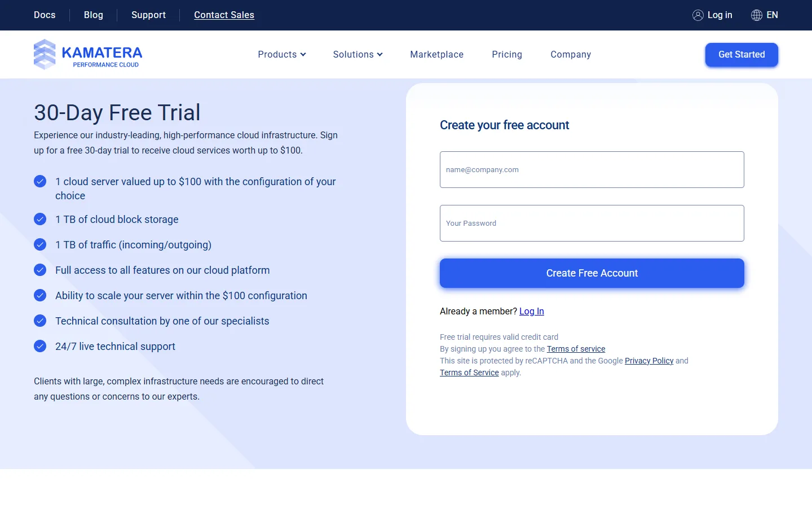This screenshot has height=508, width=812.
Task: Click the Contact Sales link
Action: coord(224,15)
